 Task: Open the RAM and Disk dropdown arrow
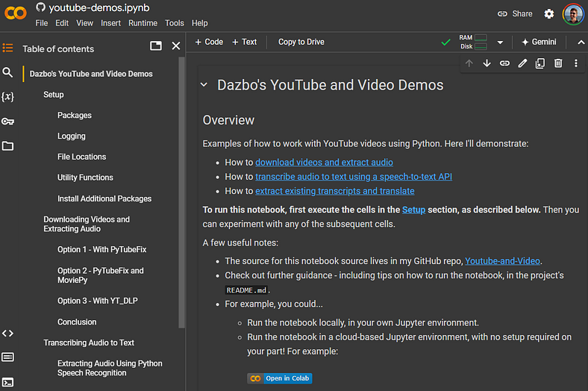[500, 43]
